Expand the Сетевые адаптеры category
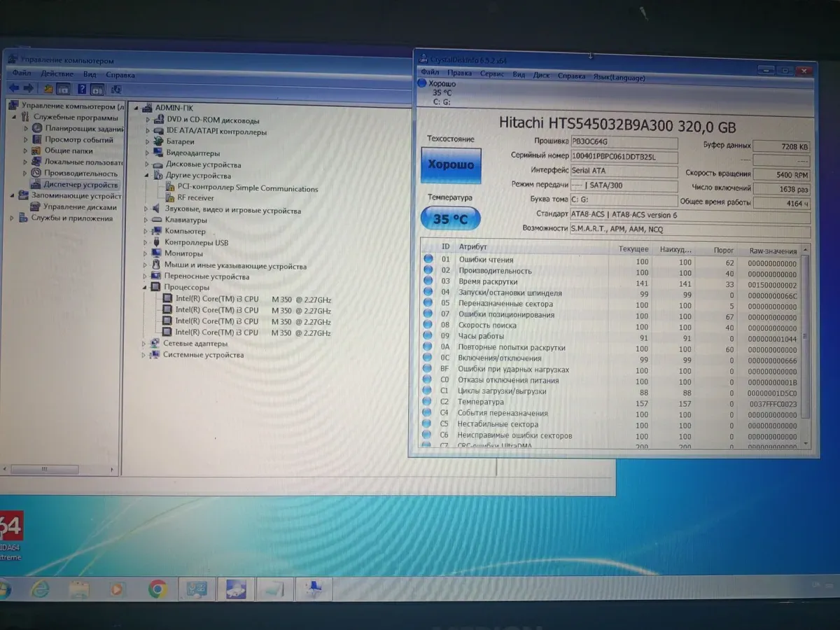The width and height of the screenshot is (840, 630). 145,344
